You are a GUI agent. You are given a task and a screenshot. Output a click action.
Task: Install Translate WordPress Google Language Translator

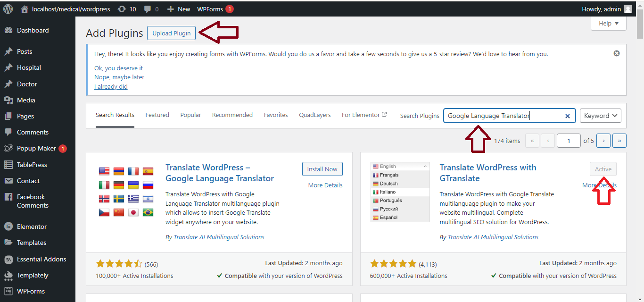pyautogui.click(x=322, y=169)
